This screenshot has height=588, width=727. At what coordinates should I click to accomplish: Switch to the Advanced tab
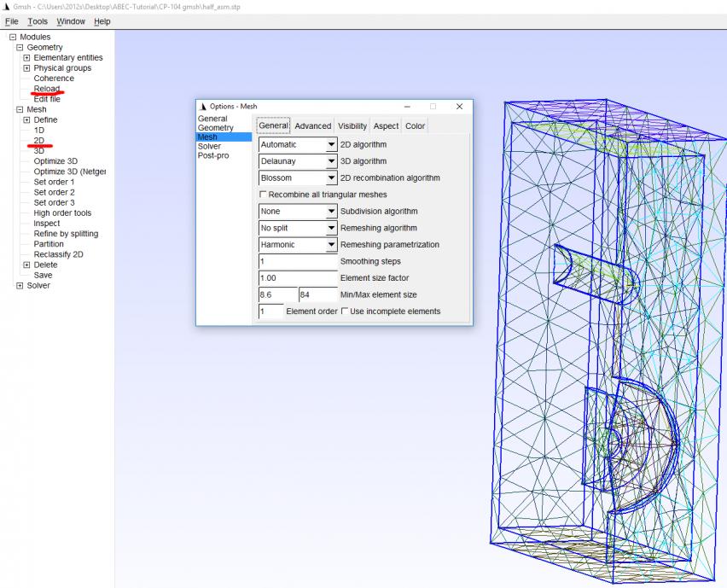pyautogui.click(x=312, y=126)
